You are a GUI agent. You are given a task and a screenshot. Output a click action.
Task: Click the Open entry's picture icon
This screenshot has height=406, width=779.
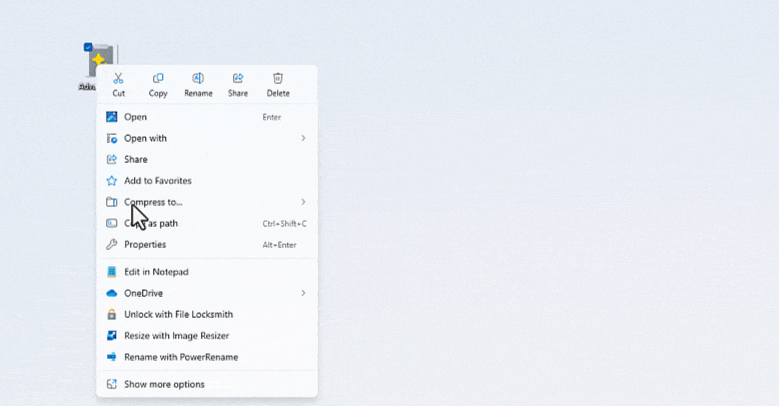(112, 117)
